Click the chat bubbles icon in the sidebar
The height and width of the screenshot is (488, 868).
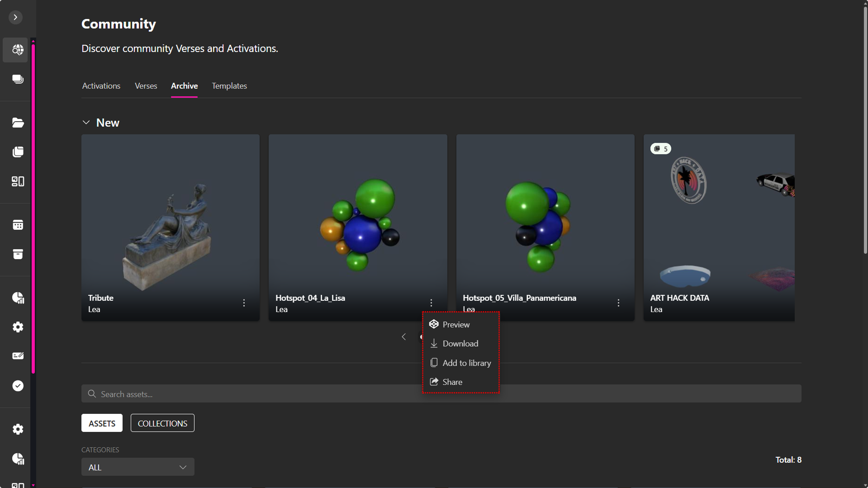[x=18, y=79]
